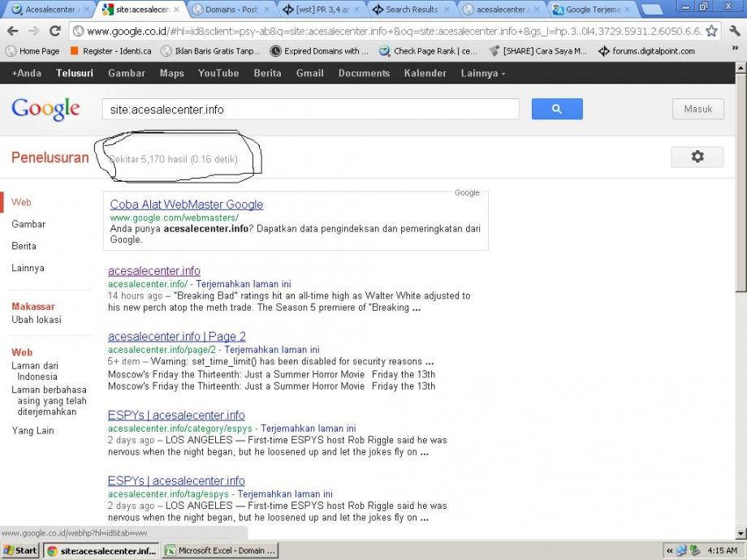The height and width of the screenshot is (560, 747).
Task: Close the Domains - Post tab
Action: coord(266,10)
